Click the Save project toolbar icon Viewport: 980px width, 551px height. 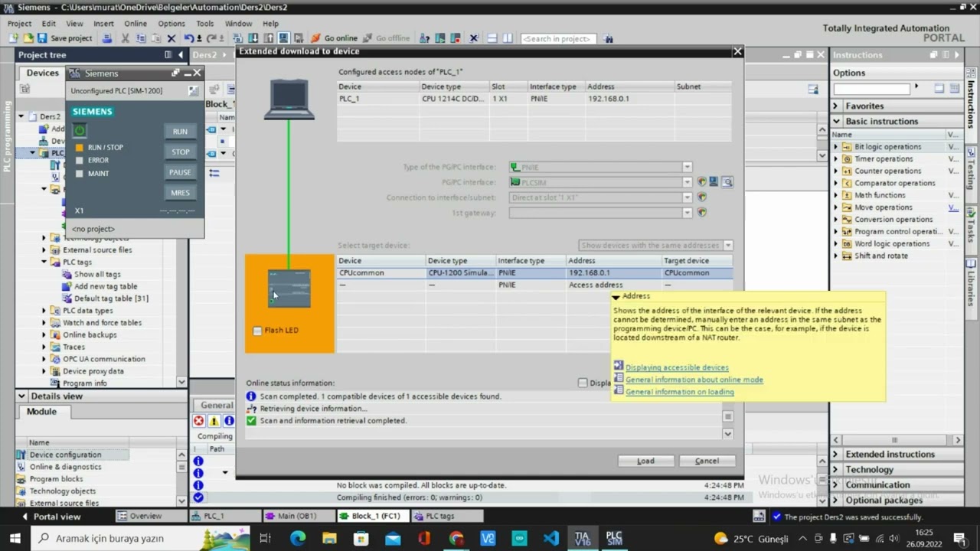(42, 38)
